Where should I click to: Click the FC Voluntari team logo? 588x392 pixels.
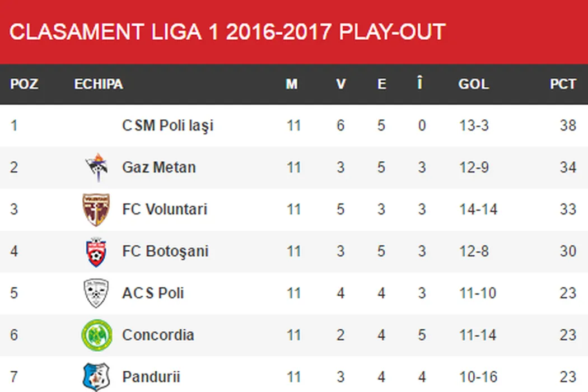click(x=96, y=209)
